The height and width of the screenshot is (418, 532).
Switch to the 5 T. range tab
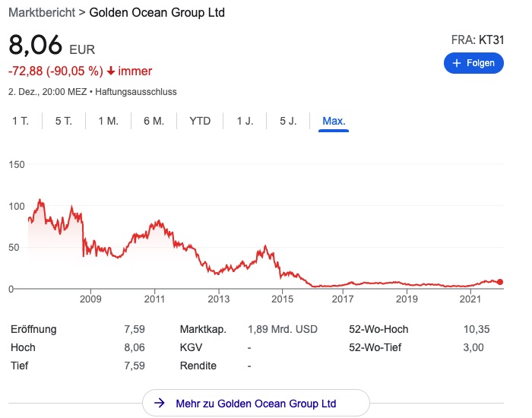click(x=63, y=121)
